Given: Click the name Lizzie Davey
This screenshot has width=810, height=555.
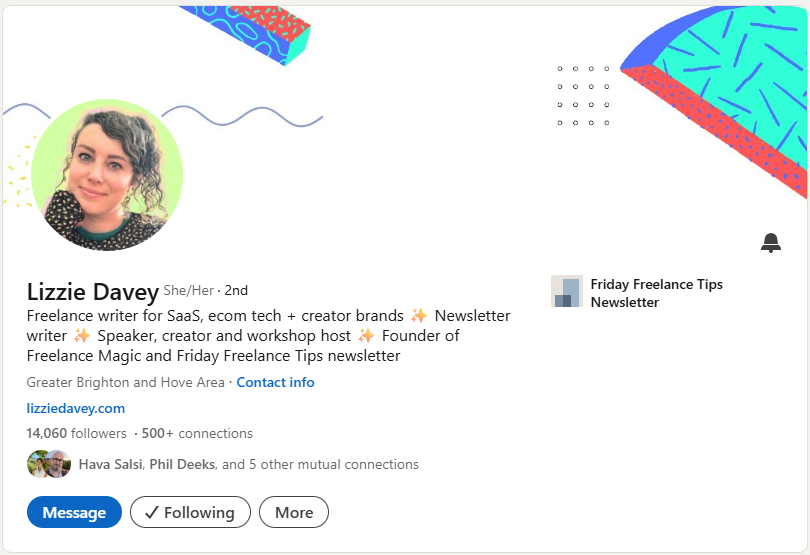Looking at the screenshot, I should click(x=93, y=292).
